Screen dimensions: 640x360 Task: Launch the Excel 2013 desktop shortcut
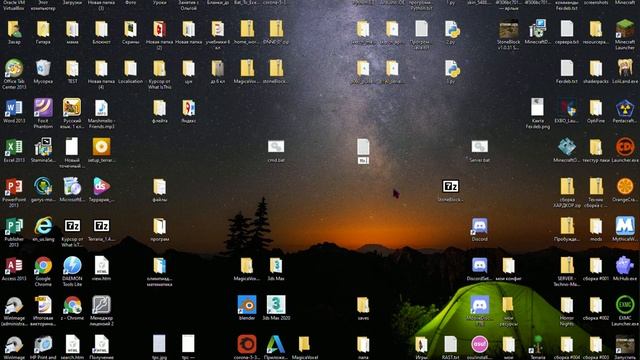click(x=14, y=148)
